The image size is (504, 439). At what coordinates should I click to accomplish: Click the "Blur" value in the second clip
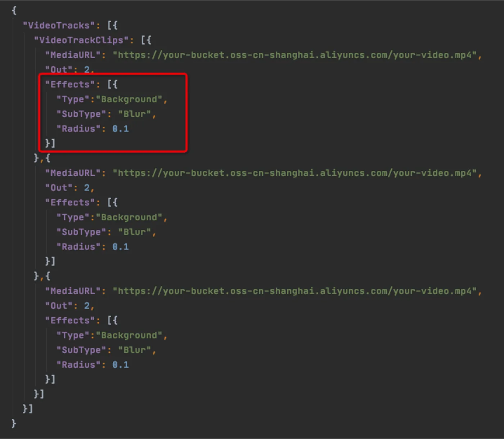134,232
